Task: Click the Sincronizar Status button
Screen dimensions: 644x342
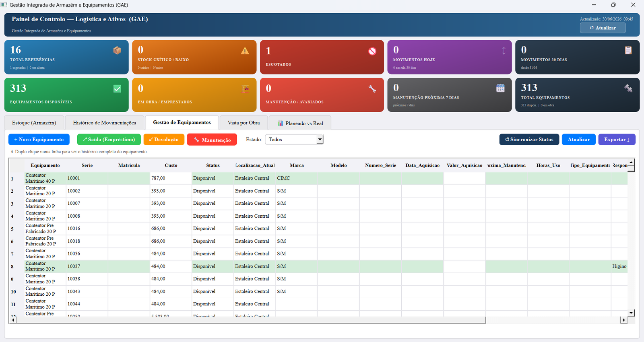Action: tap(529, 140)
